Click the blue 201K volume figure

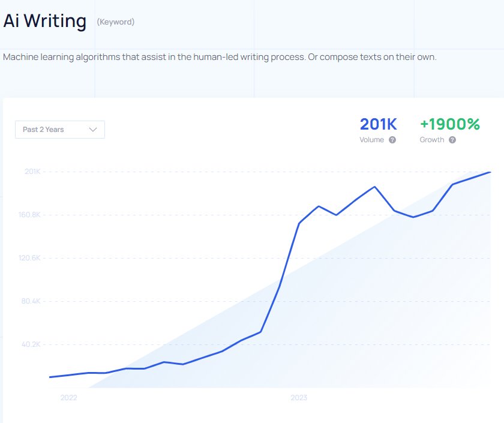click(x=378, y=124)
